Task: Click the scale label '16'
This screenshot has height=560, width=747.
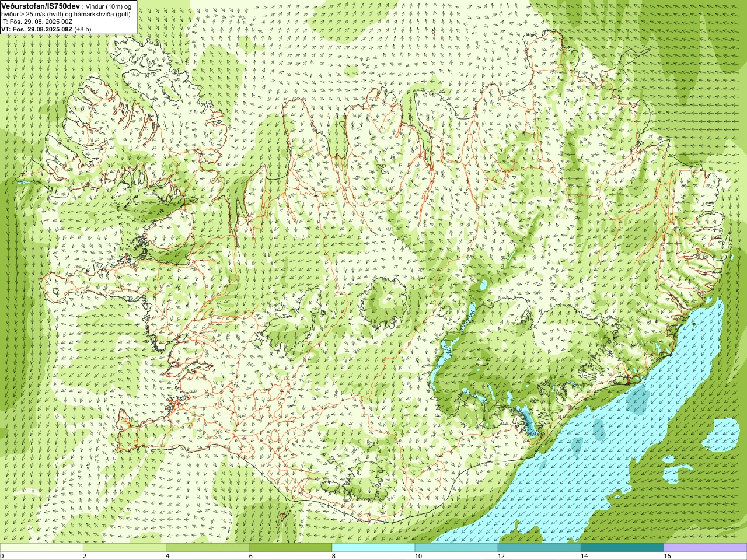Action: 668,556
